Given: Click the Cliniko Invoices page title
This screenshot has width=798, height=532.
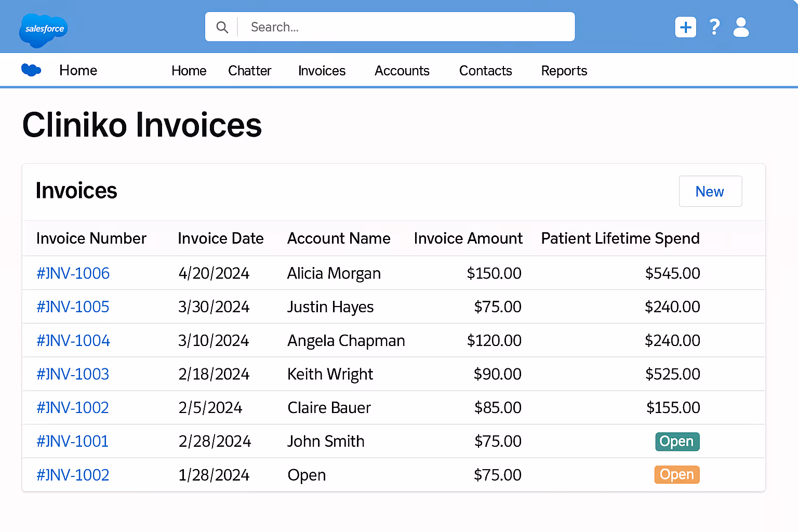Looking at the screenshot, I should [x=142, y=125].
